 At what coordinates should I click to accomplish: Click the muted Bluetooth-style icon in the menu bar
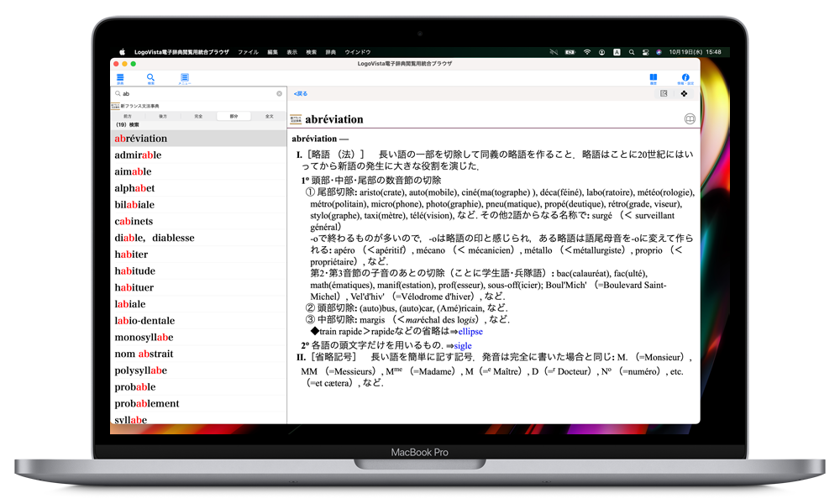click(x=554, y=52)
